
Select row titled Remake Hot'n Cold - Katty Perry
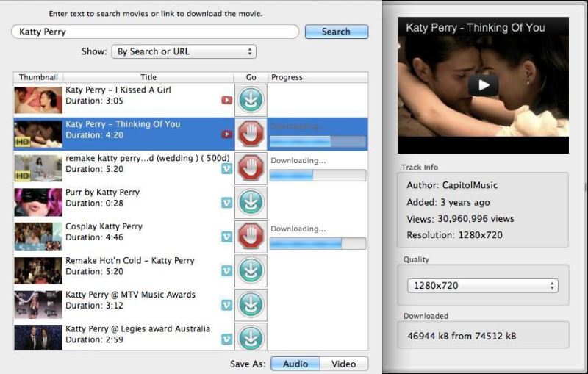pos(130,260)
